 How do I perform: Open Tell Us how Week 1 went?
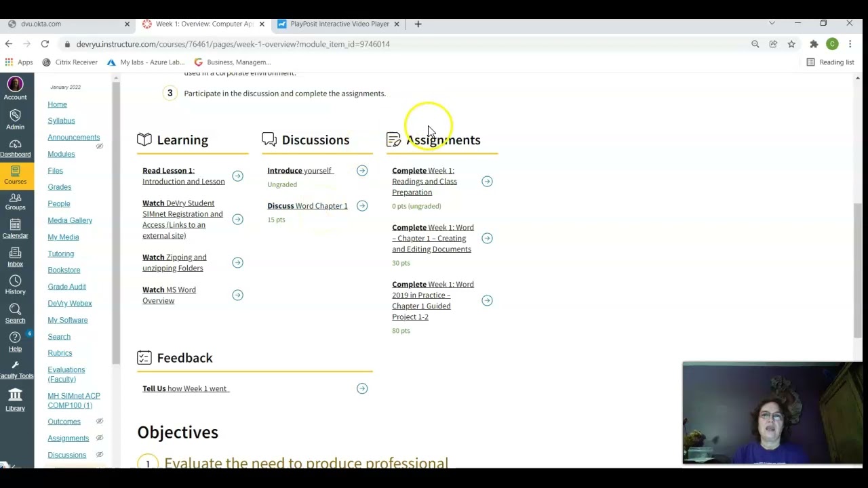click(x=185, y=389)
